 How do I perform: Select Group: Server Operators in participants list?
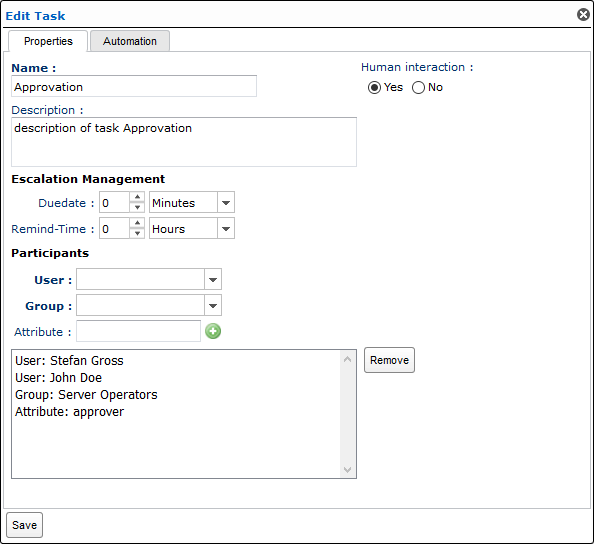coord(86,395)
